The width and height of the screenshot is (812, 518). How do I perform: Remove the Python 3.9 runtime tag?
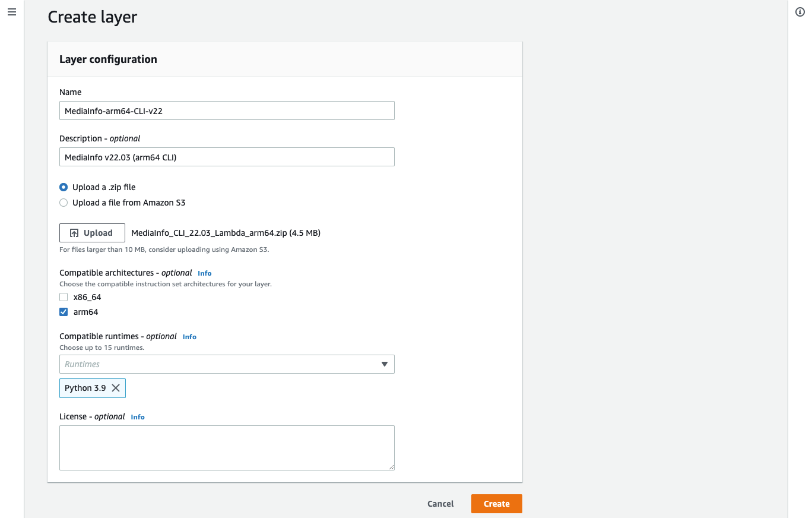tap(117, 388)
